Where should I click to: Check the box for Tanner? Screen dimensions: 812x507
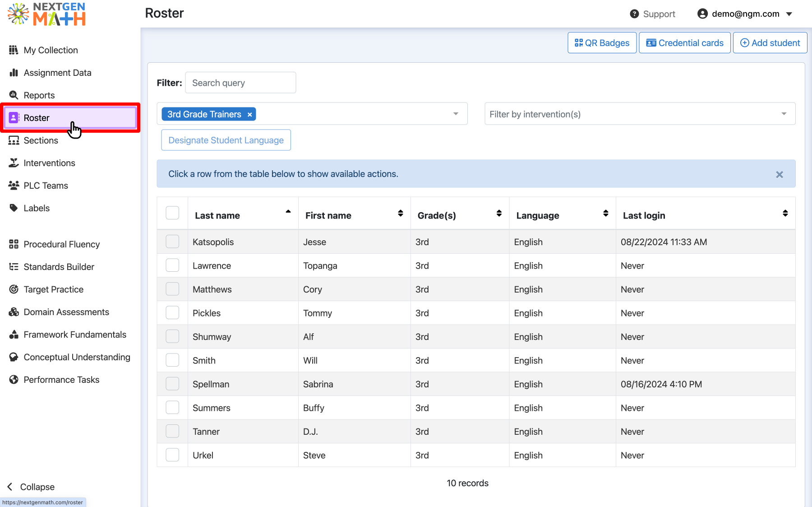(172, 431)
